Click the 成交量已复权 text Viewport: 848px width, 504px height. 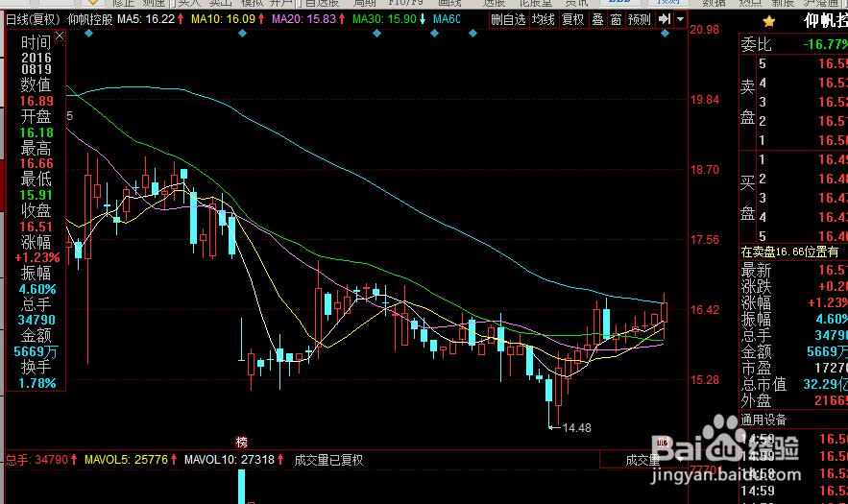tap(328, 460)
